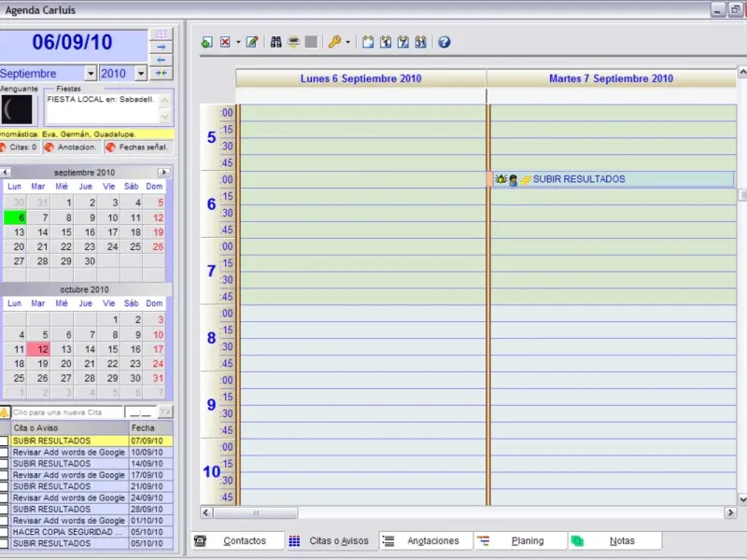Open the edit appointment pencil icon
The image size is (747, 560).
(x=252, y=42)
